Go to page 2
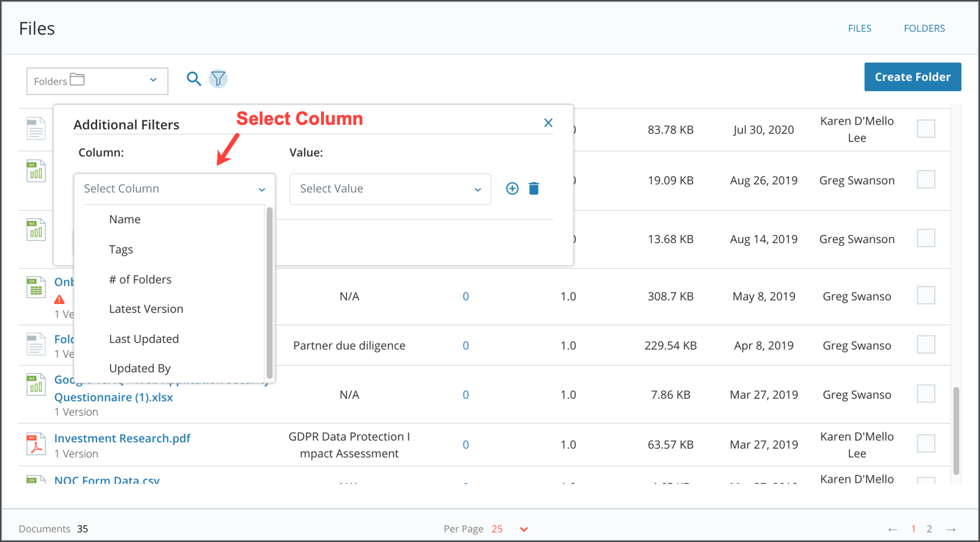Image resolution: width=980 pixels, height=542 pixels. [929, 529]
